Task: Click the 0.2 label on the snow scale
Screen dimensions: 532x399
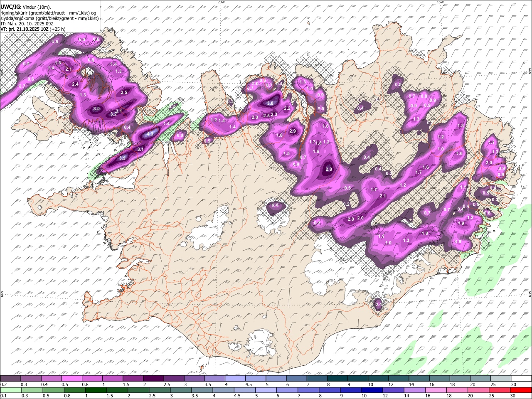Action: [x=3, y=384]
